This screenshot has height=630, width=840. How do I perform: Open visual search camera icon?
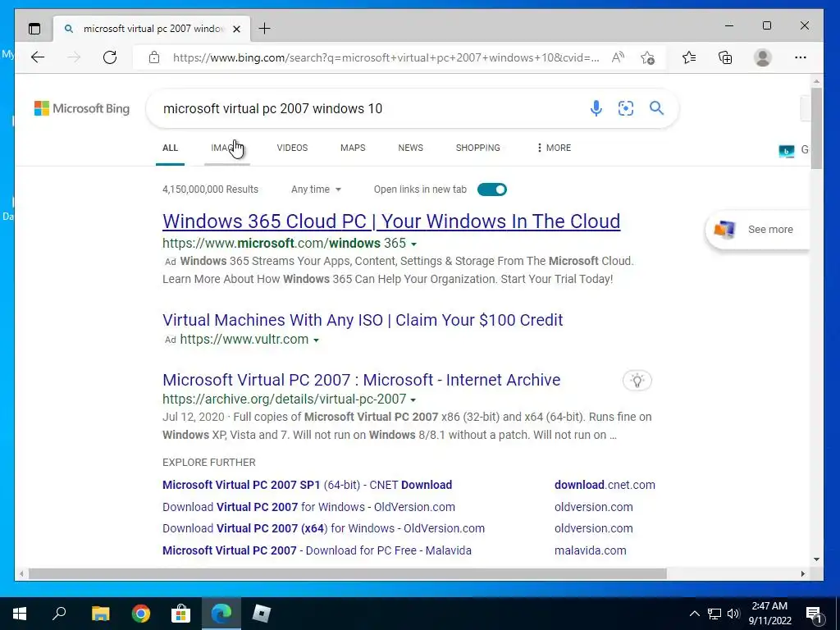point(626,108)
